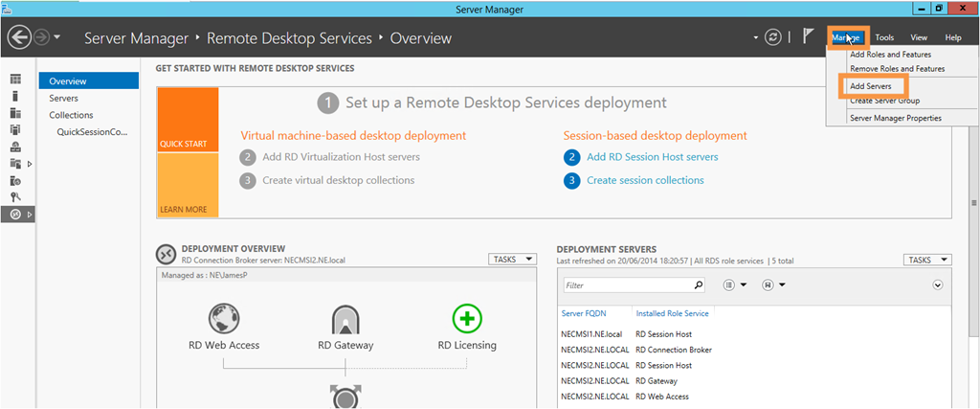980x409 pixels.
Task: Select Add Servers from Manage menu
Action: [871, 86]
